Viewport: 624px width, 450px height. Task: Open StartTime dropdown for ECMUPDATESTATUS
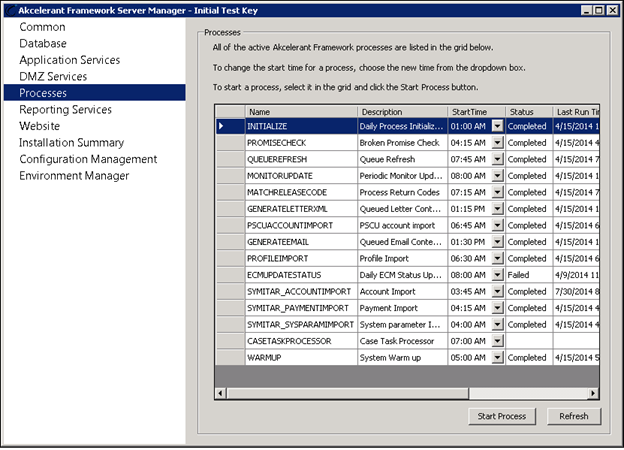(497, 275)
